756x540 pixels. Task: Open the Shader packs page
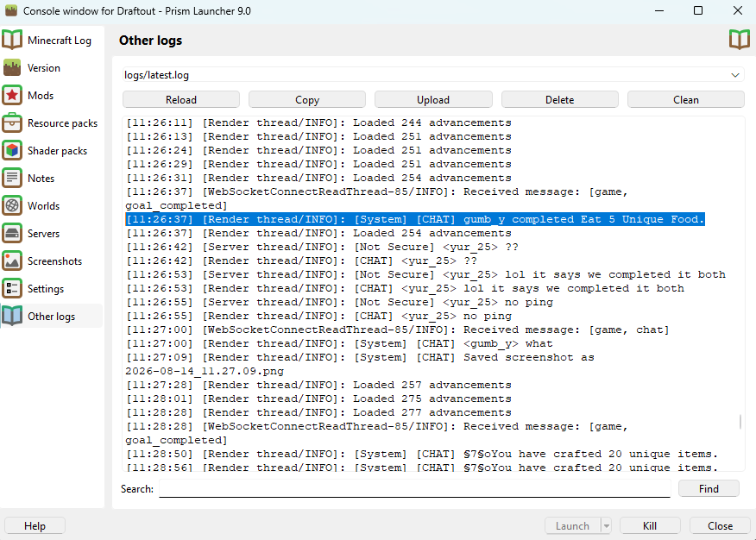(52, 150)
